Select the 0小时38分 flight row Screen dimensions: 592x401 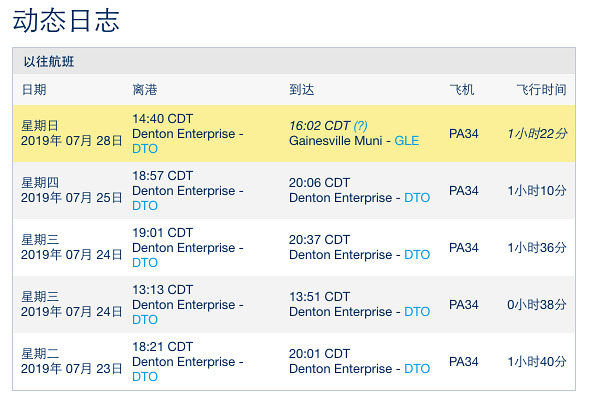click(294, 305)
